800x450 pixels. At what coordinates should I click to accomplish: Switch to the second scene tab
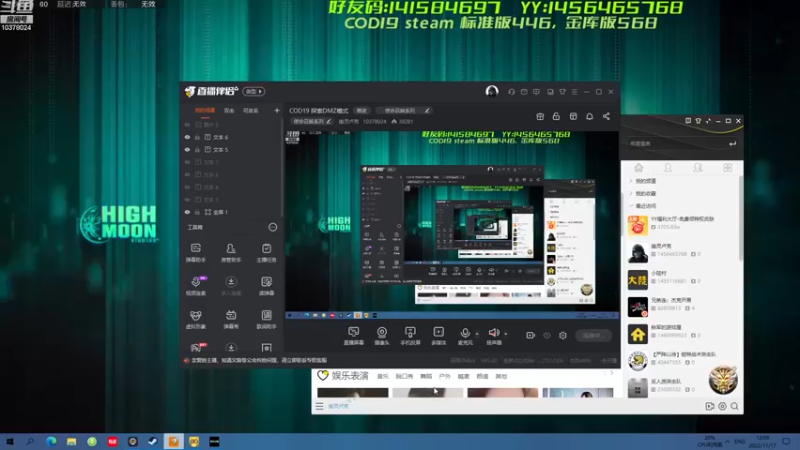[229, 110]
